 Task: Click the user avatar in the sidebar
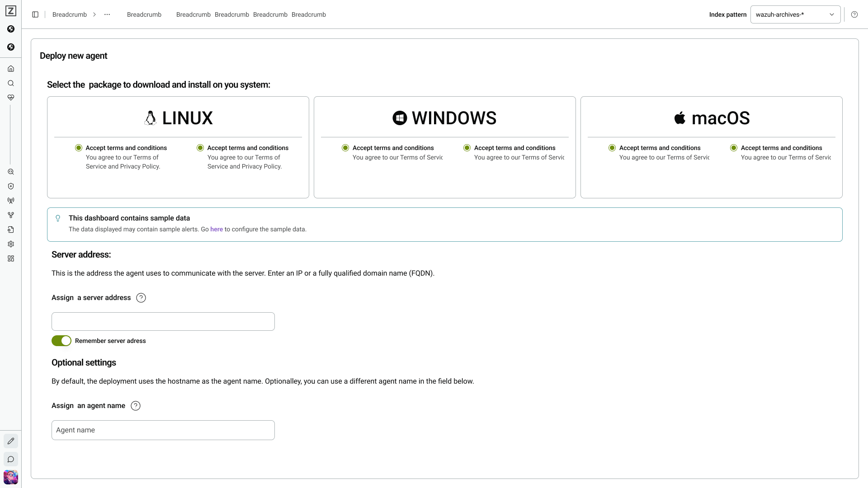11,477
